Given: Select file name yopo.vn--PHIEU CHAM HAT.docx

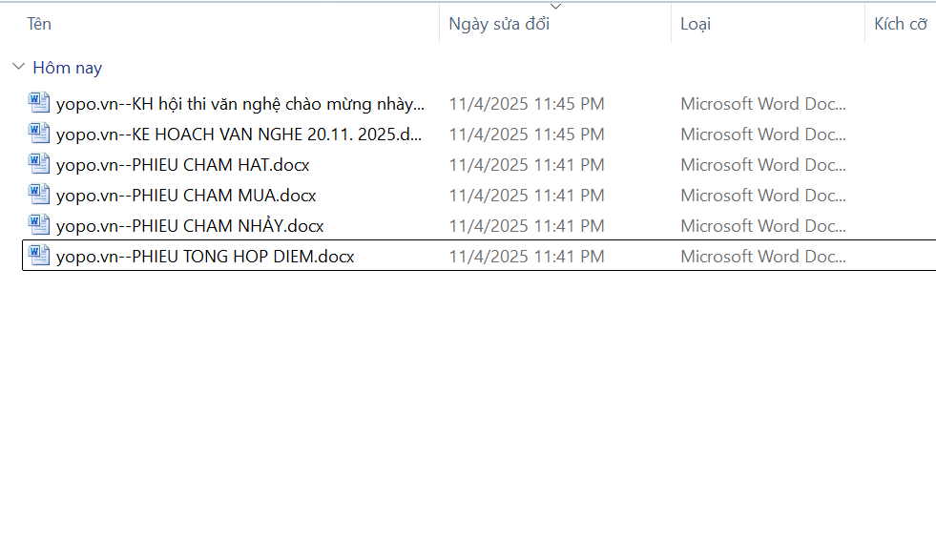Looking at the screenshot, I should pos(182,165).
